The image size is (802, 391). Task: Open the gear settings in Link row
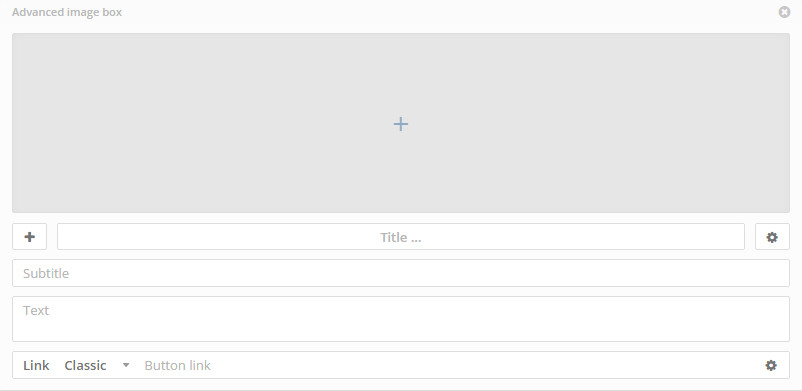pos(771,365)
